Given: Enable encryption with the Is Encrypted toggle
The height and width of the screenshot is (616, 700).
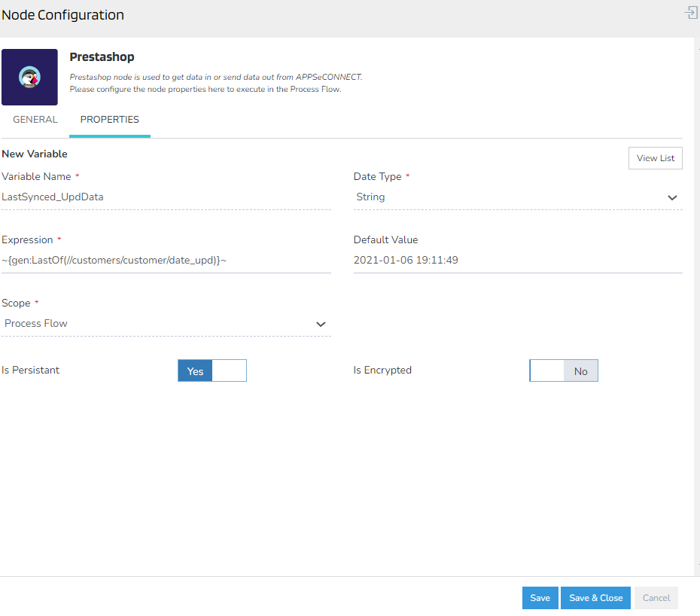Looking at the screenshot, I should (x=546, y=371).
